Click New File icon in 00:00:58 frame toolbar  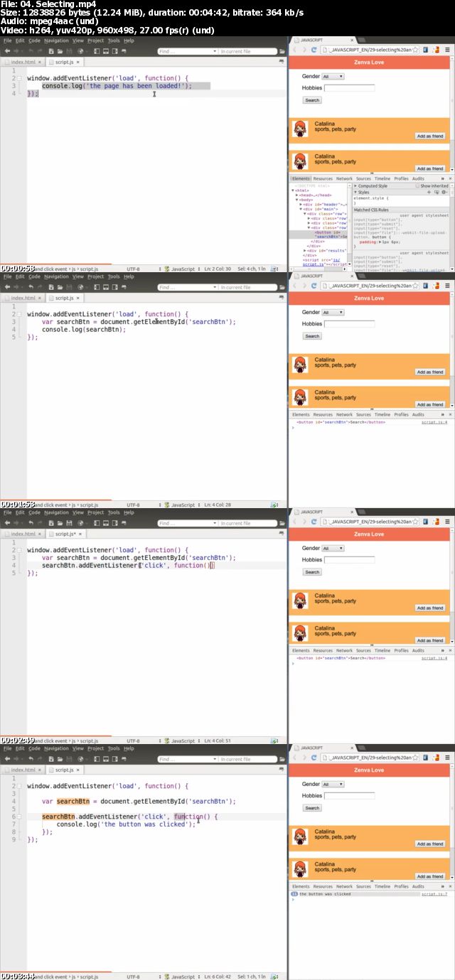(50, 51)
